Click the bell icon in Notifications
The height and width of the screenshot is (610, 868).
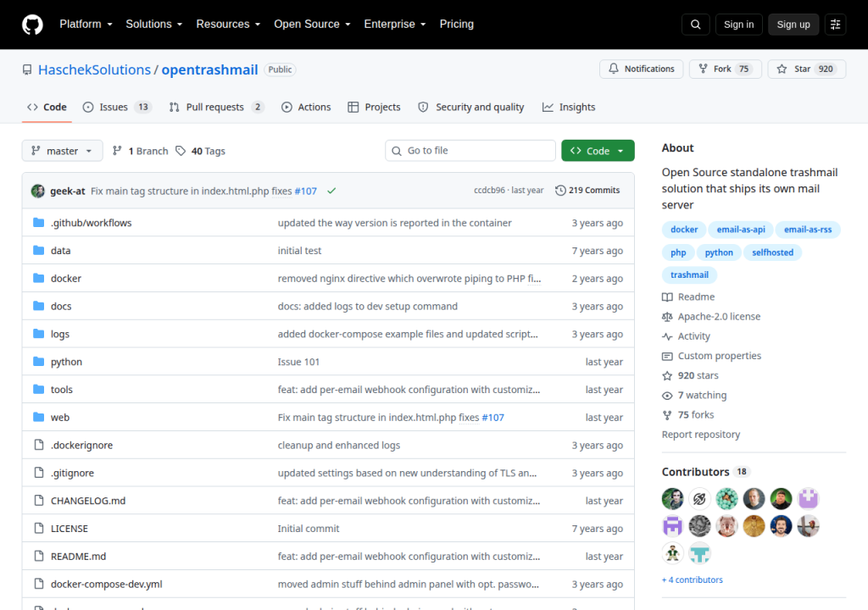click(x=614, y=69)
